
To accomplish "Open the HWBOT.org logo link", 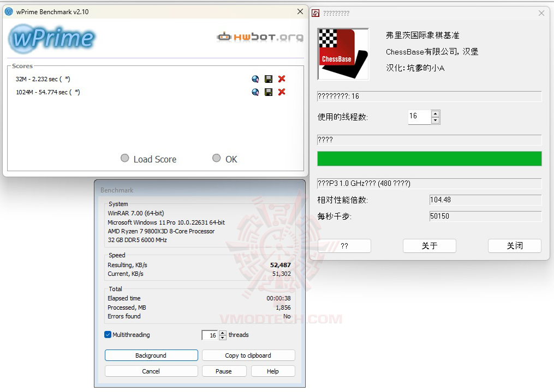I will click(x=260, y=37).
